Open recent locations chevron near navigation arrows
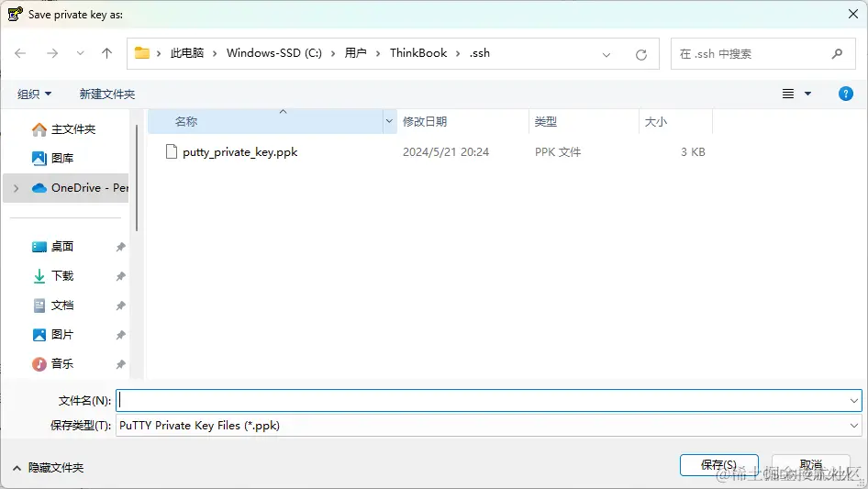The width and height of the screenshot is (868, 489). pyautogui.click(x=80, y=53)
